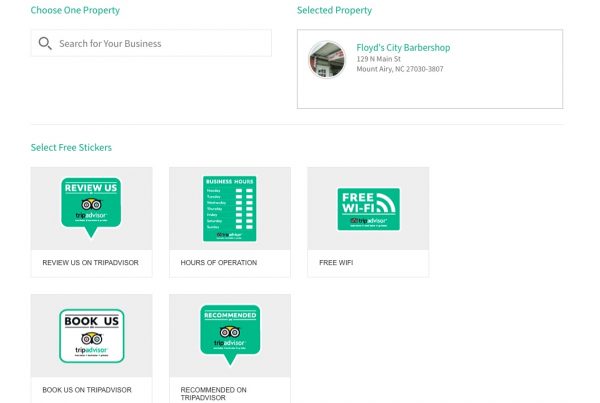The width and height of the screenshot is (600, 403).
Task: Click Mount Airy, NC 27030-3807 text
Action: pos(400,69)
